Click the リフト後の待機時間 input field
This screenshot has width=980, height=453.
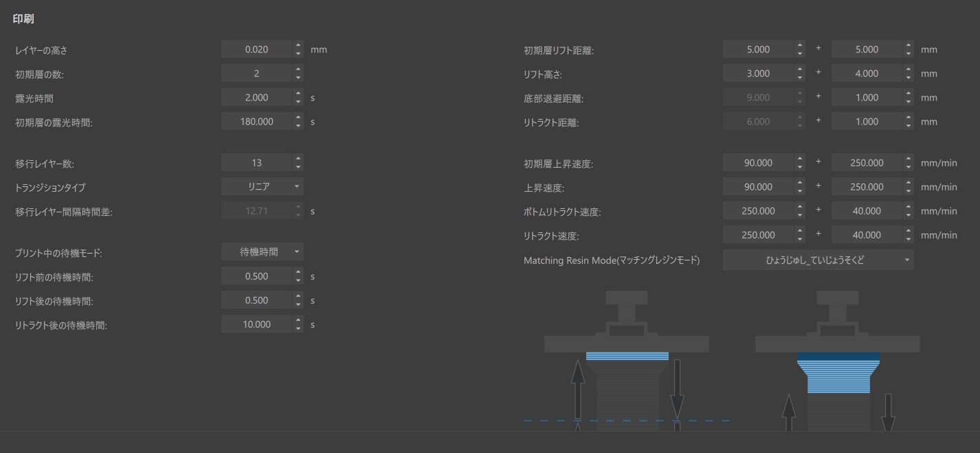pos(256,300)
